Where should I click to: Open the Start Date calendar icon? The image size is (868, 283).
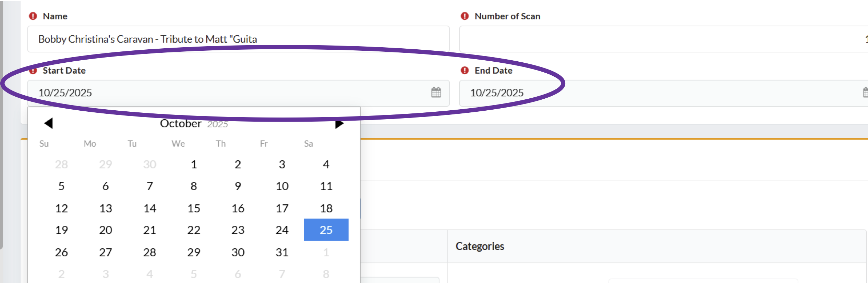(x=436, y=93)
